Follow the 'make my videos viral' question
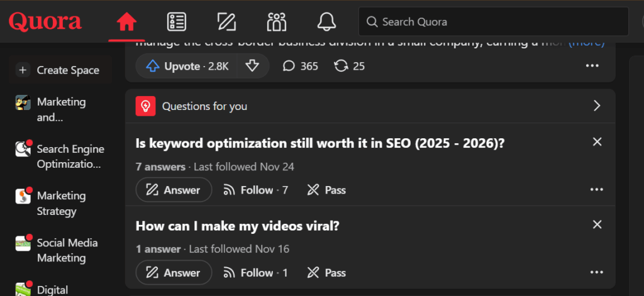 pyautogui.click(x=256, y=273)
